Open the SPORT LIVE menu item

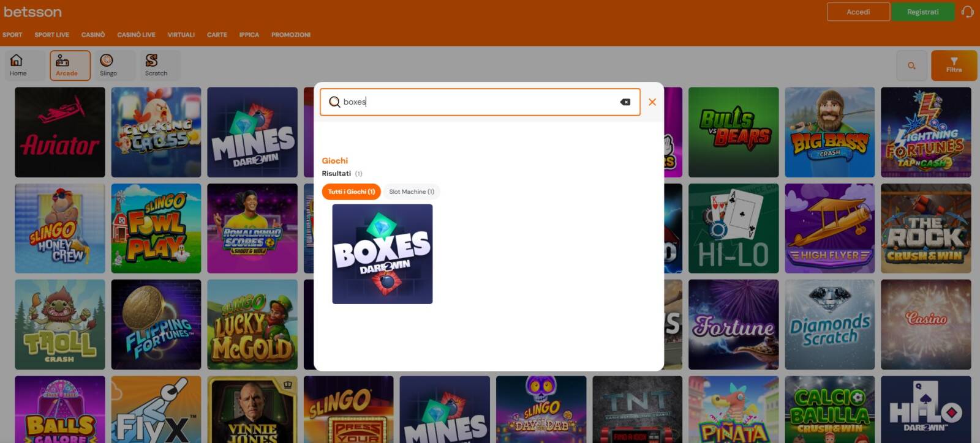point(51,35)
